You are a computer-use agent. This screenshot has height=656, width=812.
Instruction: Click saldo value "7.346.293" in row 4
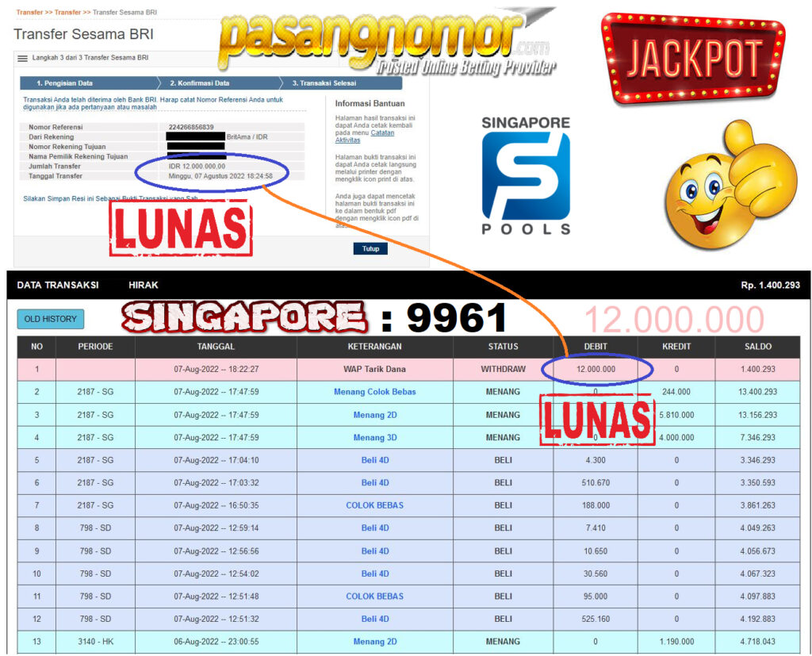click(757, 437)
